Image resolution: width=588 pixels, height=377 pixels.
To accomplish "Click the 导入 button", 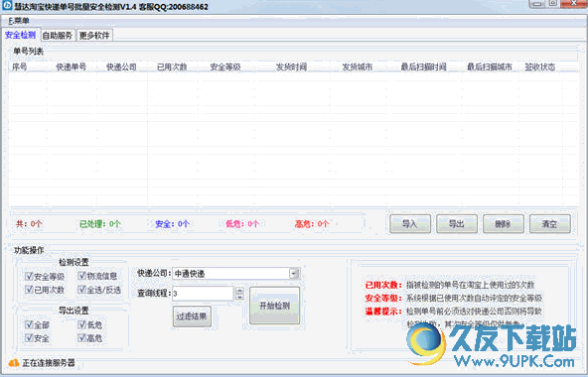I will click(410, 224).
